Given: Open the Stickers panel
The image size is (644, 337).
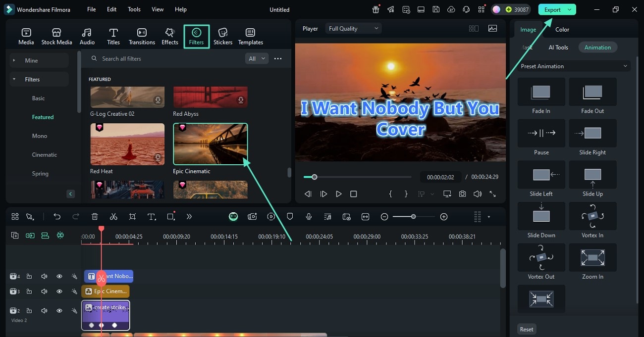Looking at the screenshot, I should click(222, 37).
